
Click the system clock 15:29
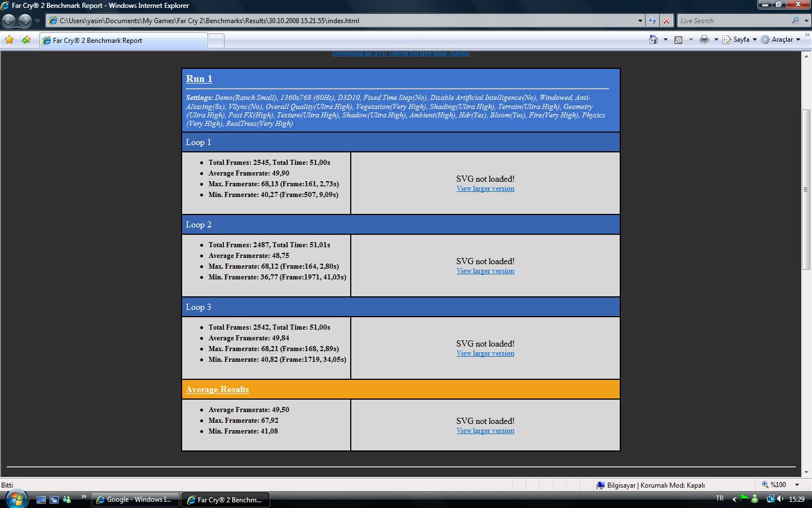click(x=796, y=499)
